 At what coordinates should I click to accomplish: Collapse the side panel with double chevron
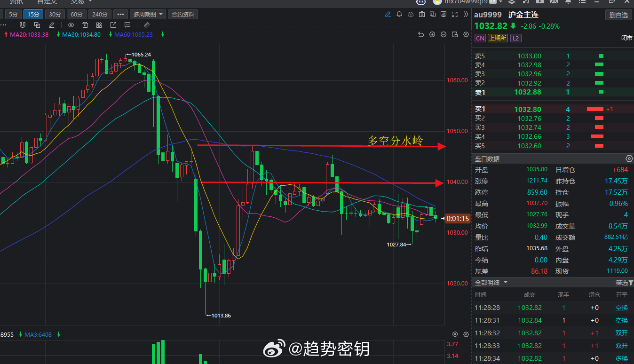click(466, 15)
